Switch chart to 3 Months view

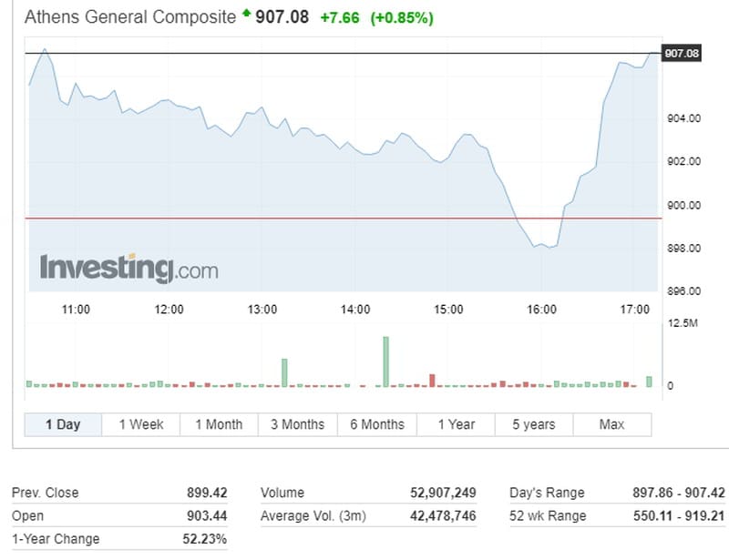click(x=298, y=424)
